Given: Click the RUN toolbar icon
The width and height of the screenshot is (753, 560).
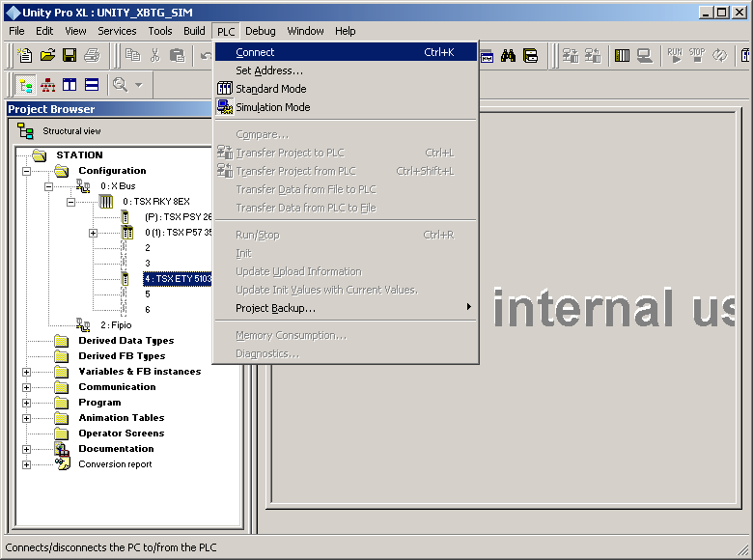Looking at the screenshot, I should click(x=675, y=56).
